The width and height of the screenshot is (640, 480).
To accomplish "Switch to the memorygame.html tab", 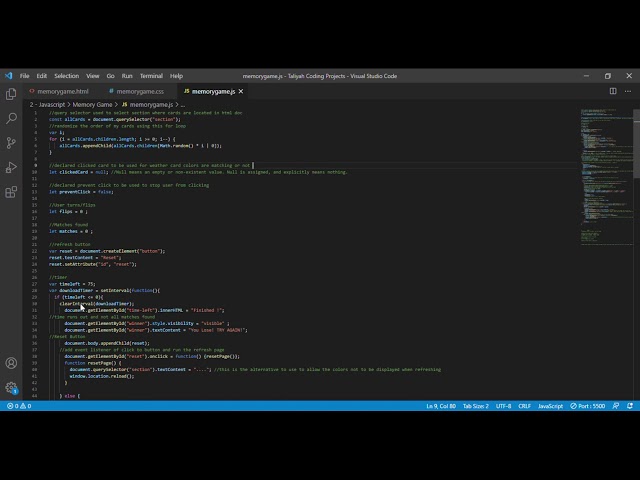I will (x=59, y=91).
